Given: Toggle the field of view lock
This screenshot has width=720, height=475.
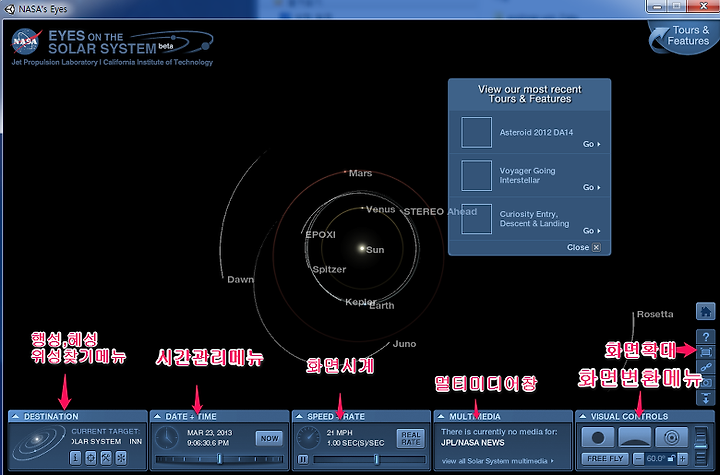Looking at the screenshot, I should [x=671, y=458].
